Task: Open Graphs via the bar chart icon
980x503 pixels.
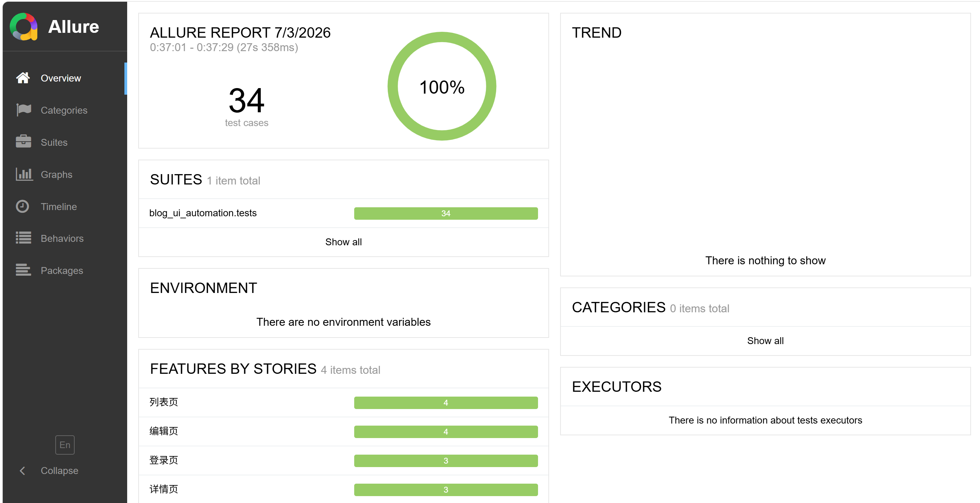Action: click(24, 174)
